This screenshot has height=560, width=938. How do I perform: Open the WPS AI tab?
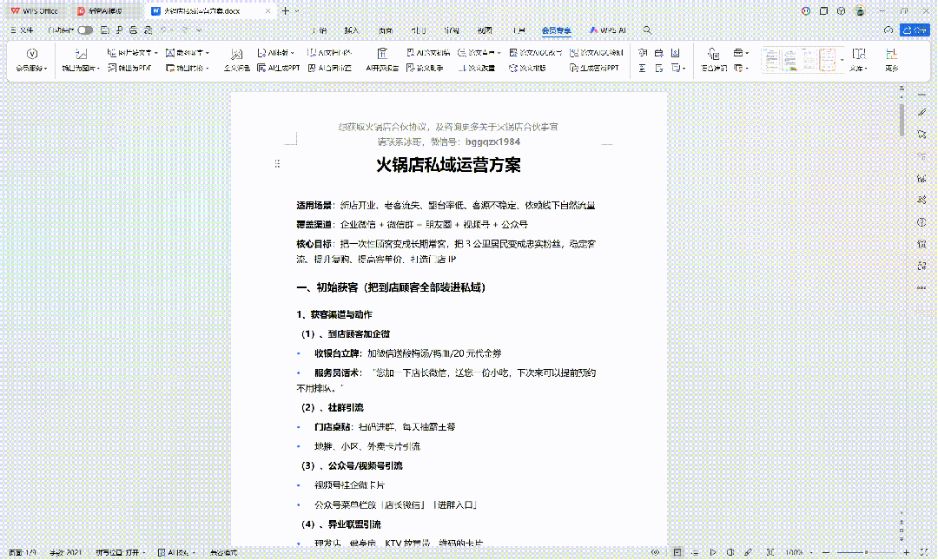tap(608, 30)
